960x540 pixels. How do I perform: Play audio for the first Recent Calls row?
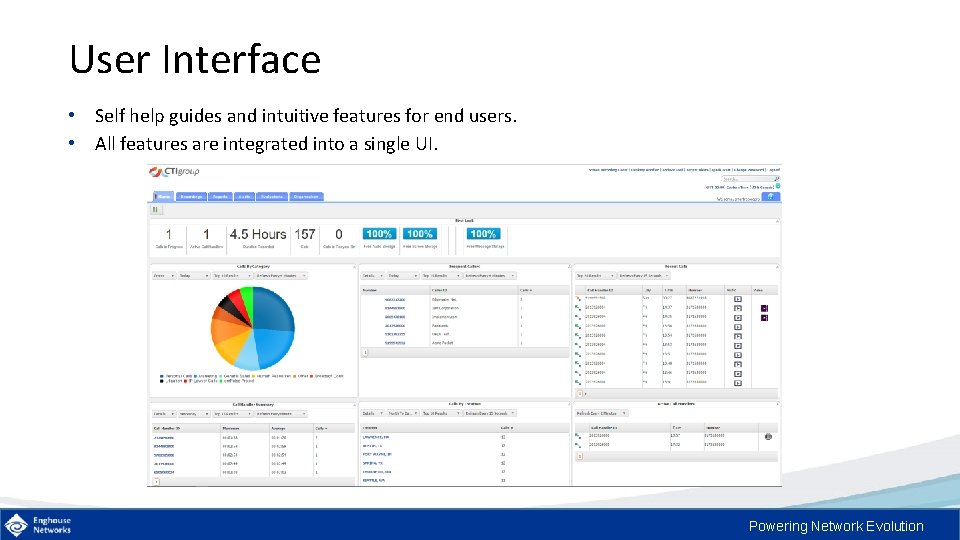tap(738, 299)
